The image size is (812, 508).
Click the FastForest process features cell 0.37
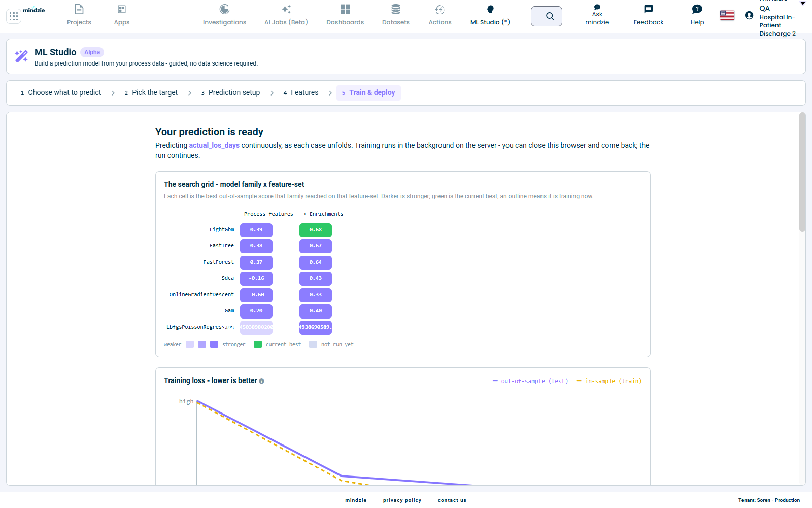pos(256,262)
